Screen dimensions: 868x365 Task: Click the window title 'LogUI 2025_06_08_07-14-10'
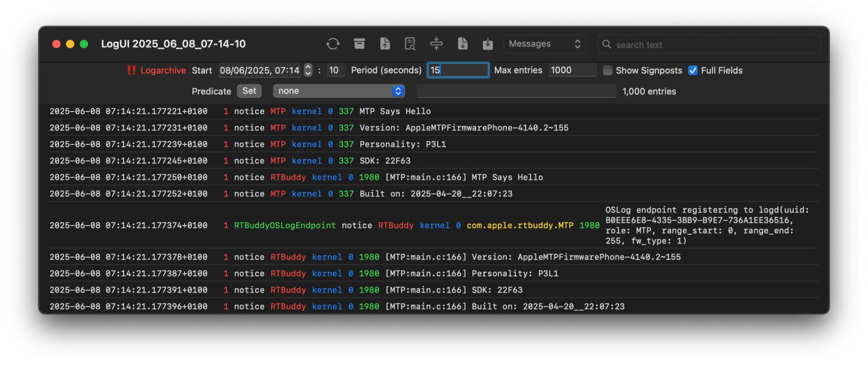pos(174,44)
